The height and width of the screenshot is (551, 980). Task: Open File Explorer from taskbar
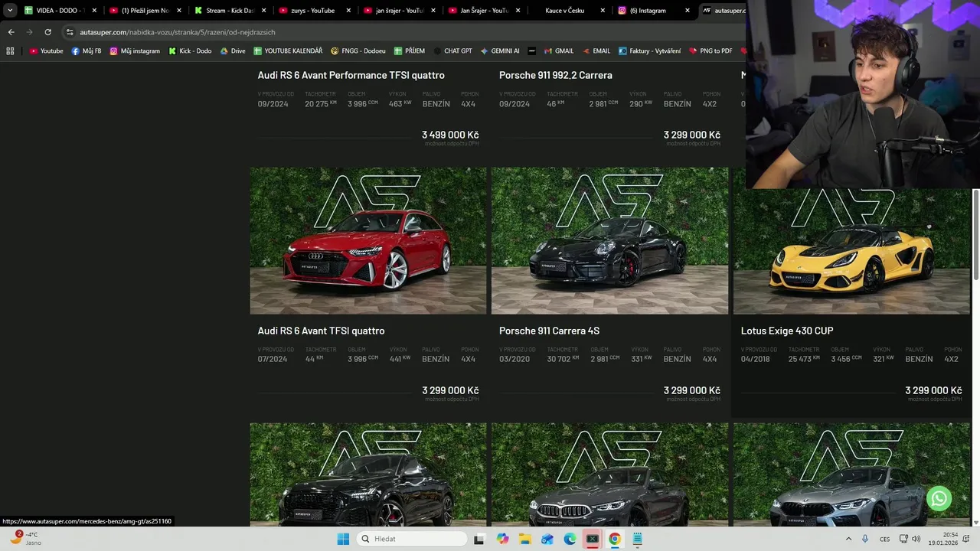[524, 539]
